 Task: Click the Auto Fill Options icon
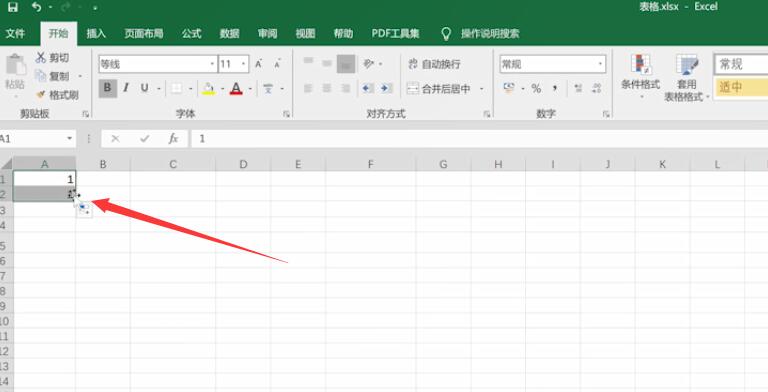[84, 209]
